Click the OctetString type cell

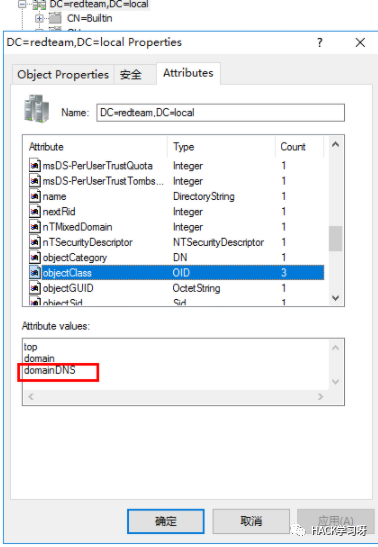coord(196,288)
